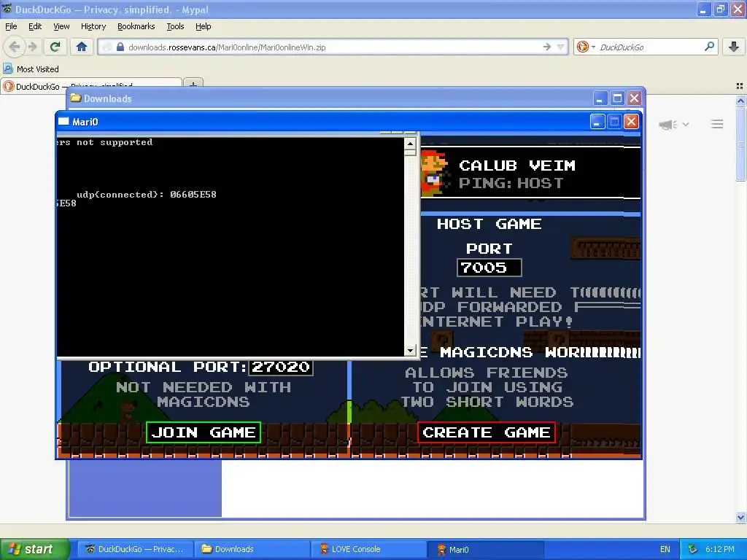Open the Edit menu

pos(35,27)
